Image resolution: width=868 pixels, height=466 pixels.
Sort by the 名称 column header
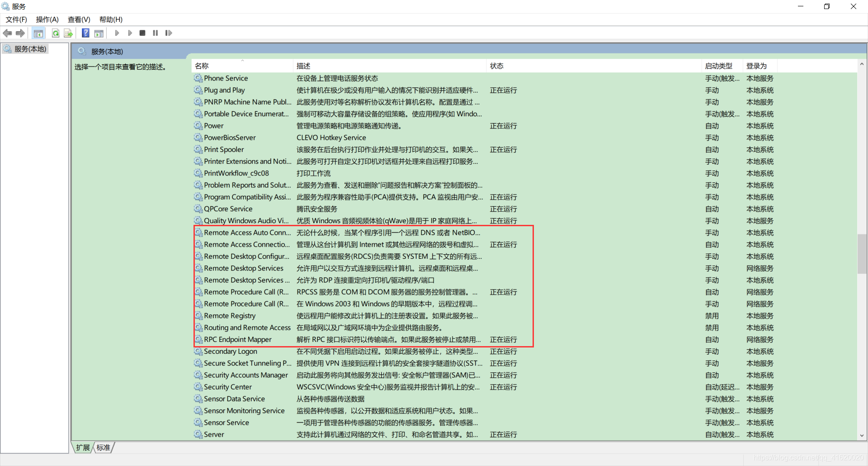pos(242,66)
